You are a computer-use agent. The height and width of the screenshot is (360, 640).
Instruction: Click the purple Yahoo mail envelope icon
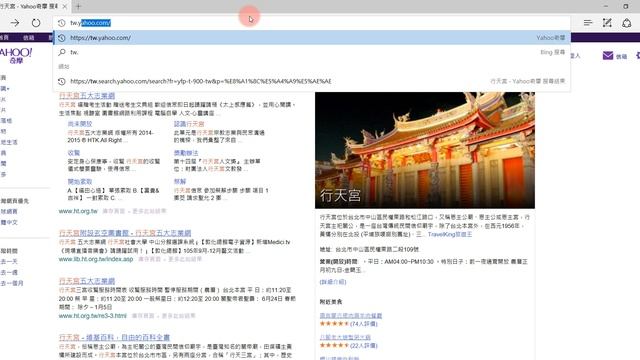point(608,56)
